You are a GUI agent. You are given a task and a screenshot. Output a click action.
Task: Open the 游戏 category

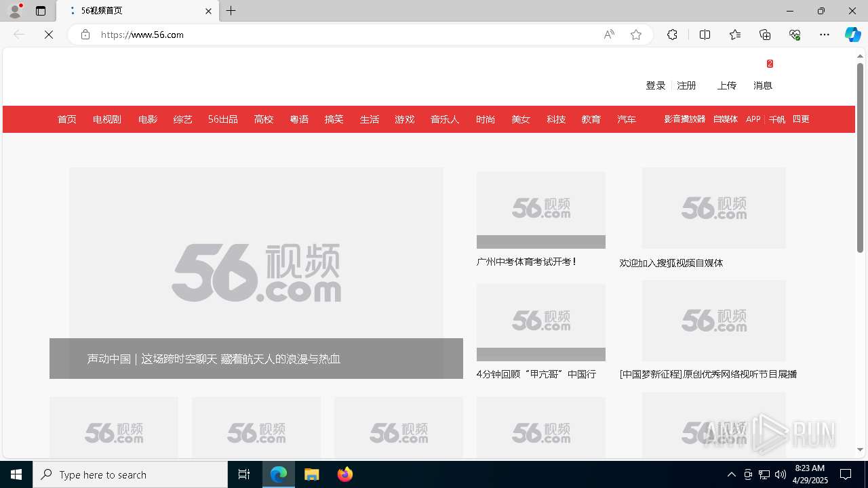click(405, 119)
